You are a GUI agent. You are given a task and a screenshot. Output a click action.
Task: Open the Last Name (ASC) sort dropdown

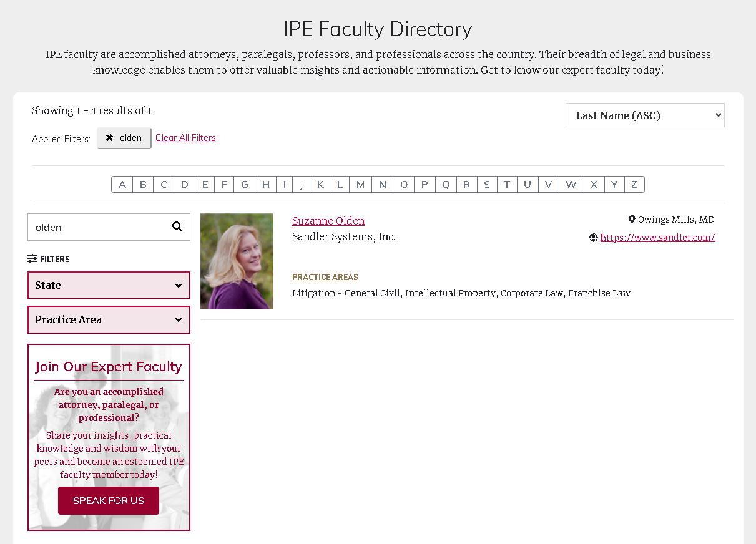(645, 115)
